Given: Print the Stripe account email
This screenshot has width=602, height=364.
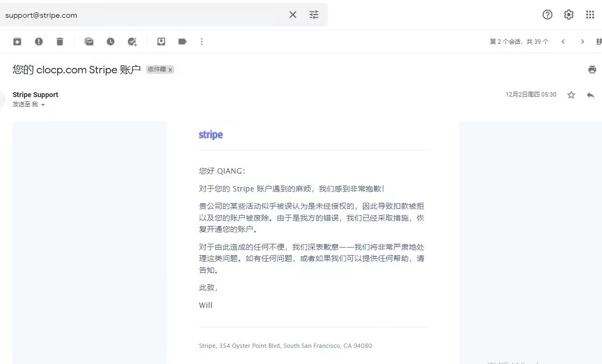Looking at the screenshot, I should pyautogui.click(x=592, y=69).
